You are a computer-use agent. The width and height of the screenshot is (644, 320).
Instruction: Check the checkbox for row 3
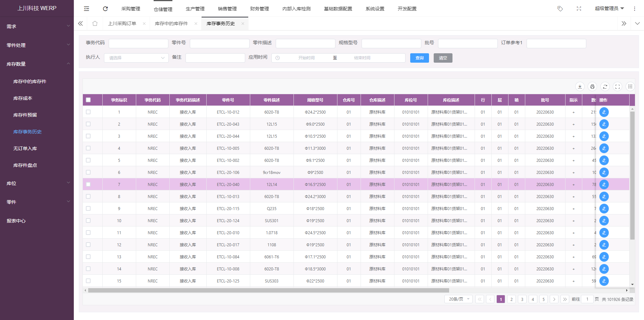point(88,136)
